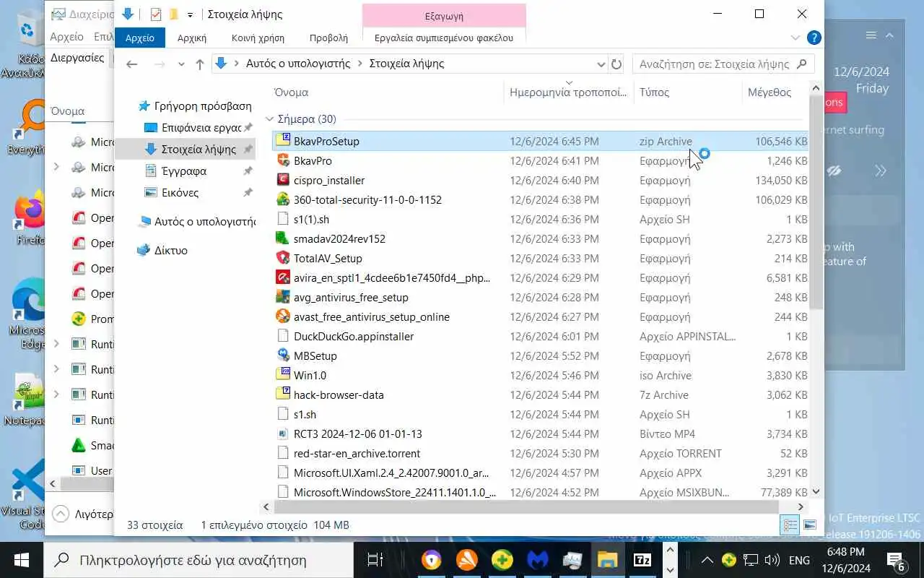This screenshot has width=924, height=578.
Task: Open the Προβολή ribbon tab
Action: (x=328, y=38)
